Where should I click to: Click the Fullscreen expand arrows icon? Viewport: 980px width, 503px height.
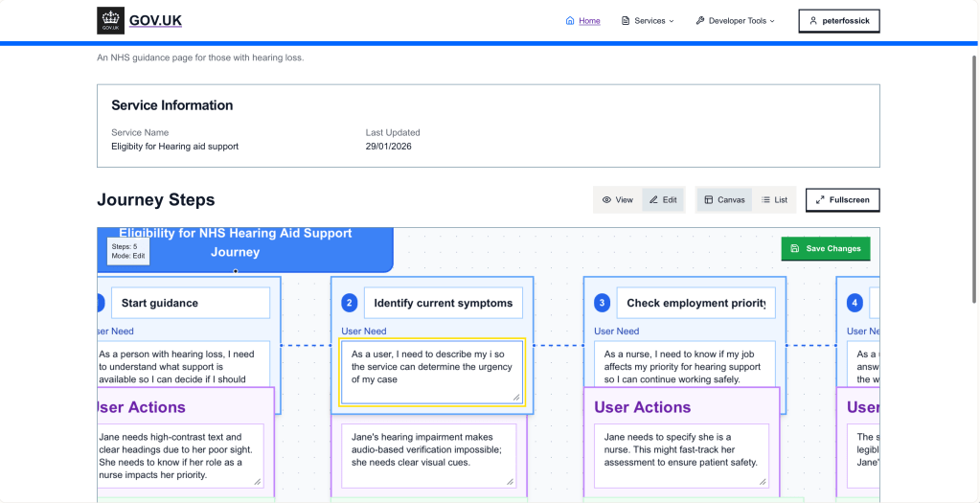click(x=819, y=200)
